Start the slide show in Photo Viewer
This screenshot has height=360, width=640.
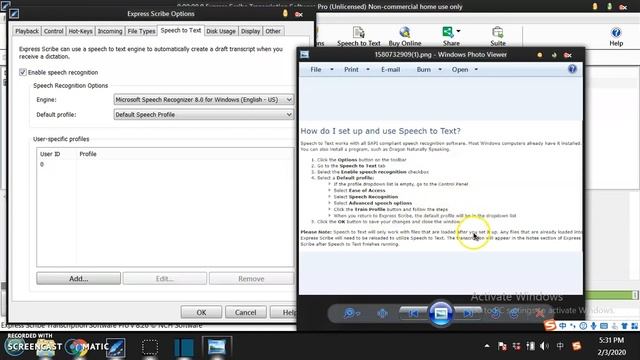point(441,313)
